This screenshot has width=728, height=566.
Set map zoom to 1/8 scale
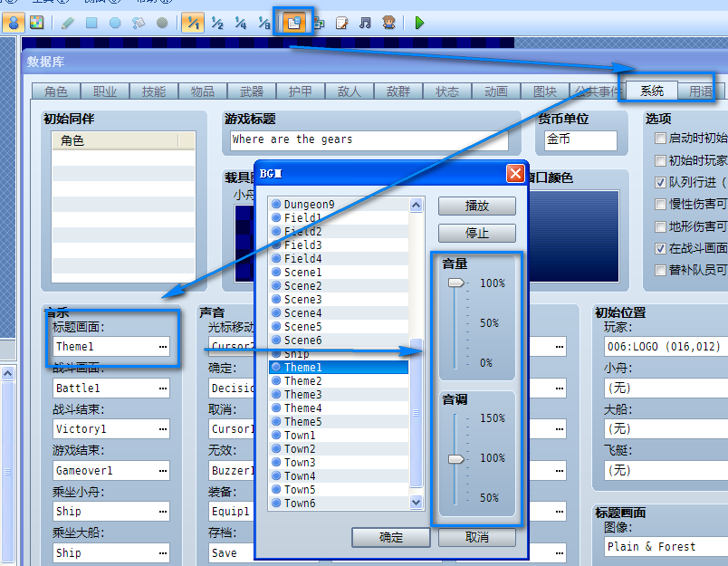tap(263, 23)
